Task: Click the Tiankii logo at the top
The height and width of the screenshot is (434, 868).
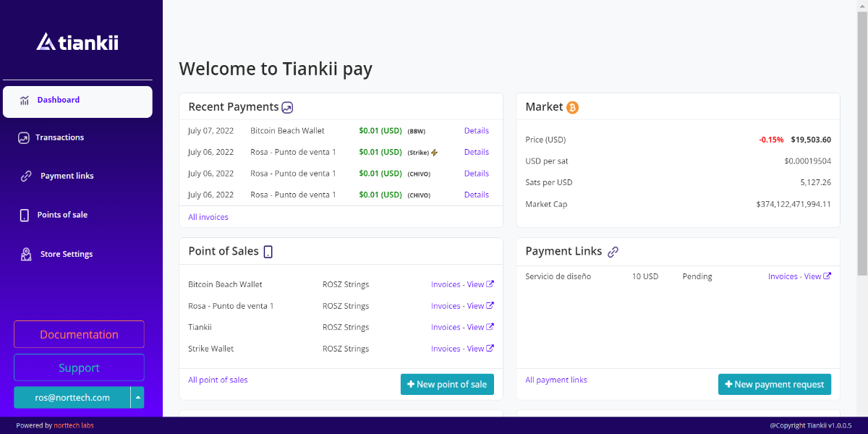Action: pyautogui.click(x=77, y=42)
